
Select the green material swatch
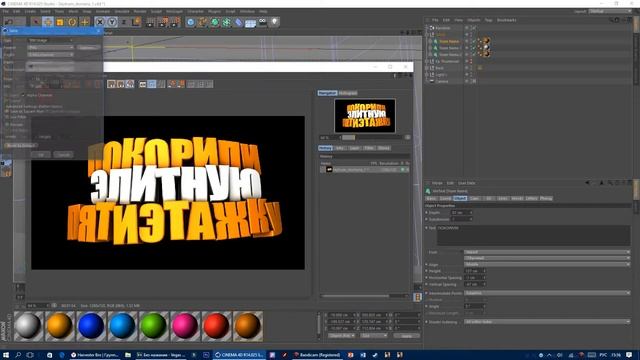point(153,326)
